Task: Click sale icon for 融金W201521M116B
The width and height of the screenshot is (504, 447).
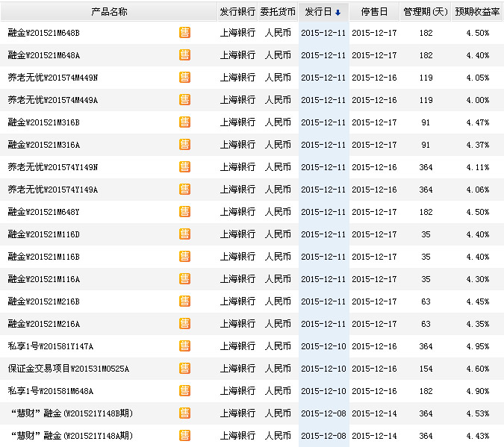Action: [185, 257]
